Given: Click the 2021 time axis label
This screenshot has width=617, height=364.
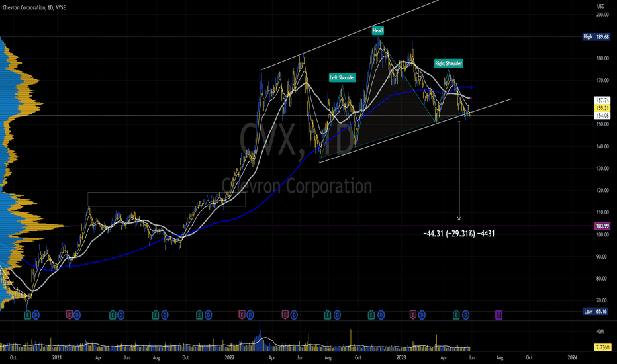Looking at the screenshot, I should pos(57,357).
